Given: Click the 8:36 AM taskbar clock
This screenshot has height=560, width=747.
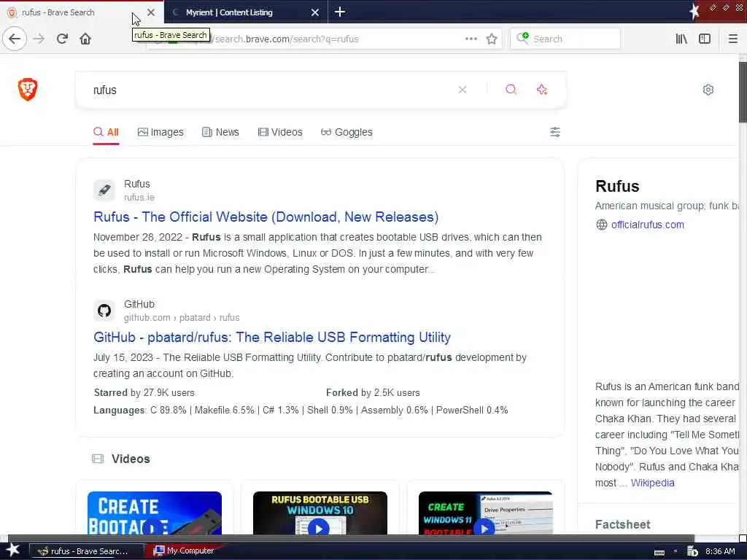Looking at the screenshot, I should 720,551.
